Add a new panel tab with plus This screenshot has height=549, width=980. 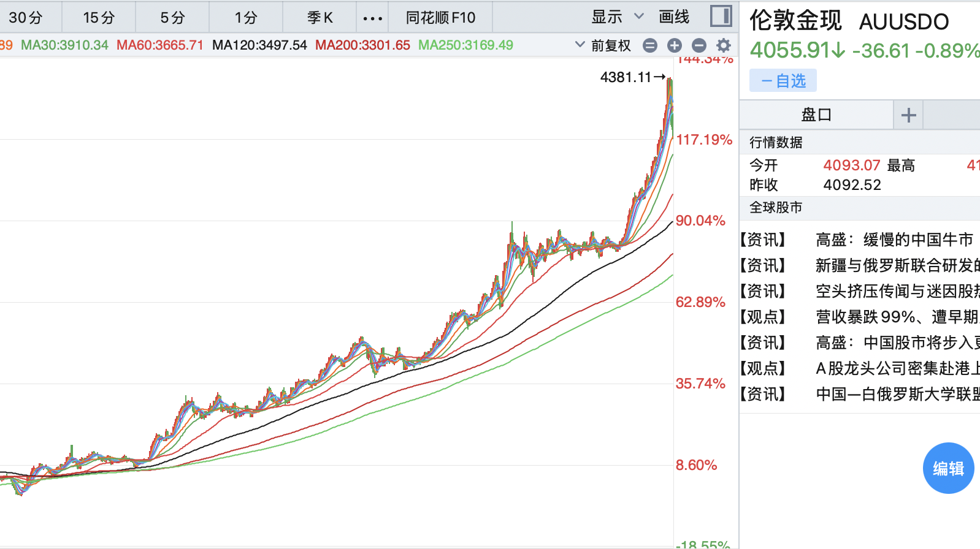908,115
